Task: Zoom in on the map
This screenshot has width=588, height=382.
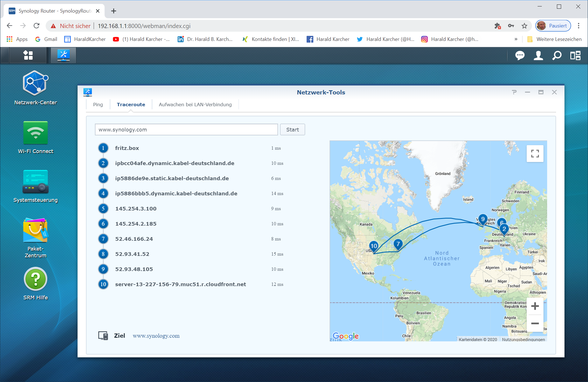Action: click(535, 306)
